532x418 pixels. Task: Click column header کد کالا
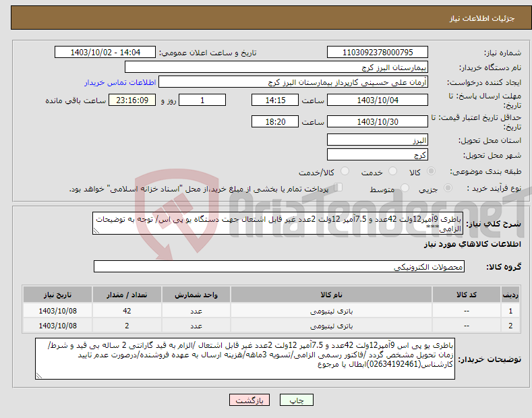(467, 295)
